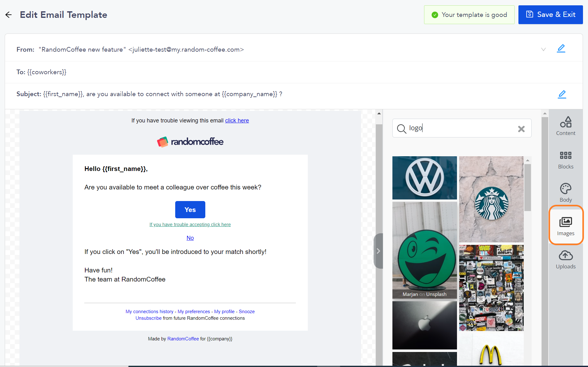Clear the logo search with X

tap(521, 129)
